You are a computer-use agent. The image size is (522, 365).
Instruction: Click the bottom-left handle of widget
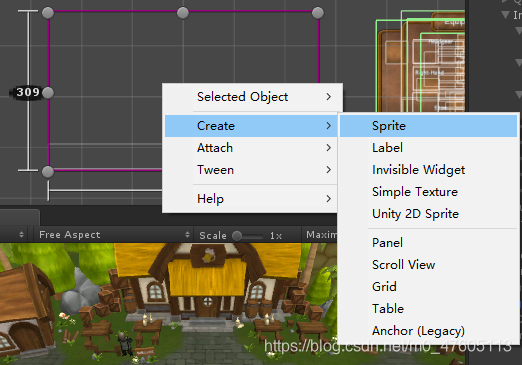(x=48, y=172)
